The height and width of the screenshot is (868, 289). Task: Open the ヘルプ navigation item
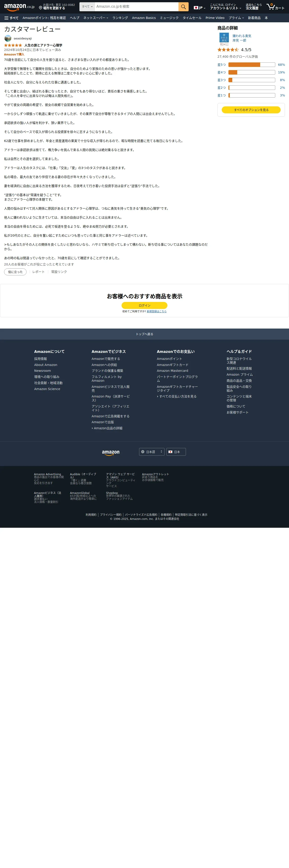click(75, 18)
